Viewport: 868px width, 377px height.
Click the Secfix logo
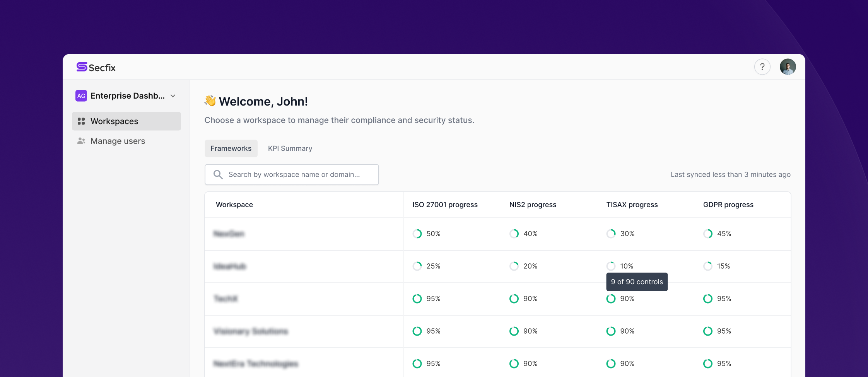point(96,67)
